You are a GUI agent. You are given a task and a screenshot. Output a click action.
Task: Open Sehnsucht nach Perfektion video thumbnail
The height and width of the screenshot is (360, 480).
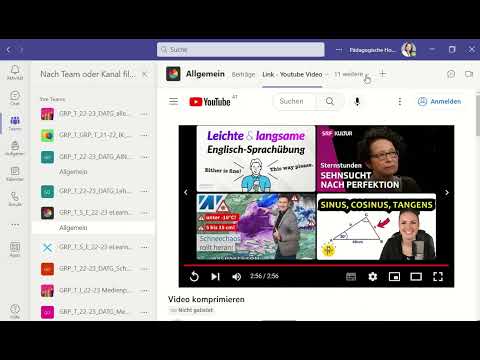(x=376, y=159)
